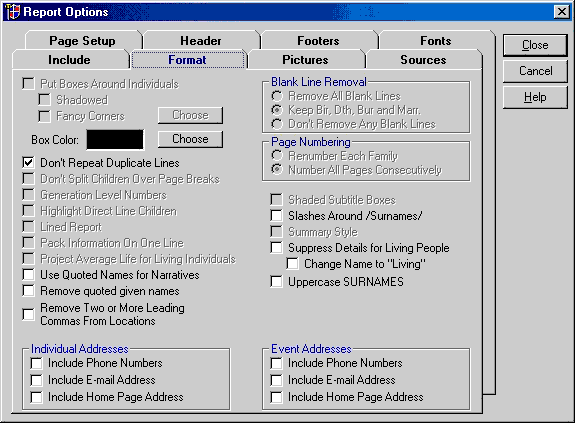The width and height of the screenshot is (575, 423).
Task: Click the black Box Color swatch
Action: pyautogui.click(x=115, y=139)
